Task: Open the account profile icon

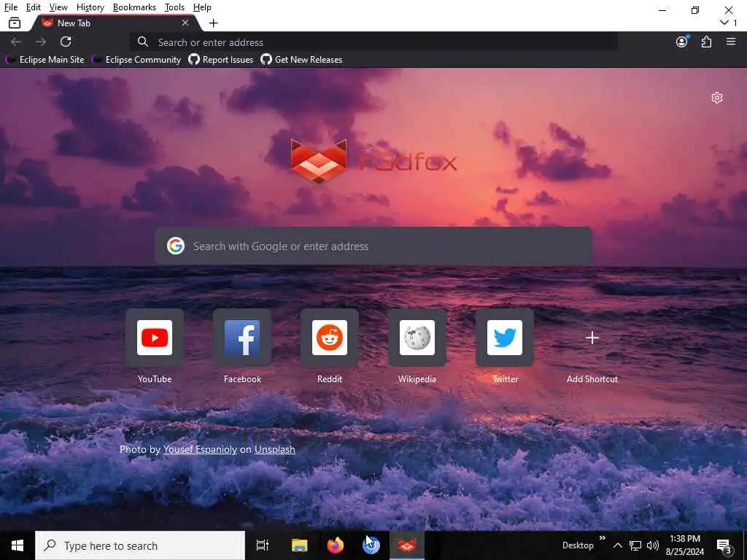Action: pos(682,42)
